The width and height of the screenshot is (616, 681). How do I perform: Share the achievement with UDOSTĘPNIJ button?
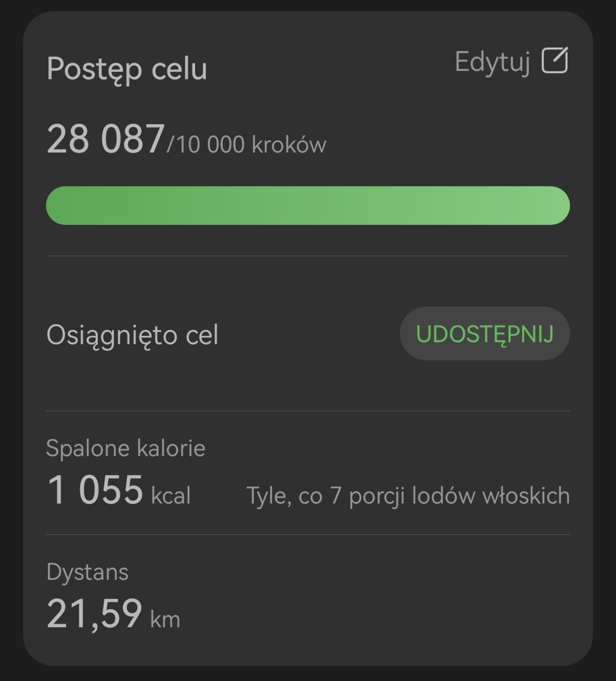pos(485,334)
